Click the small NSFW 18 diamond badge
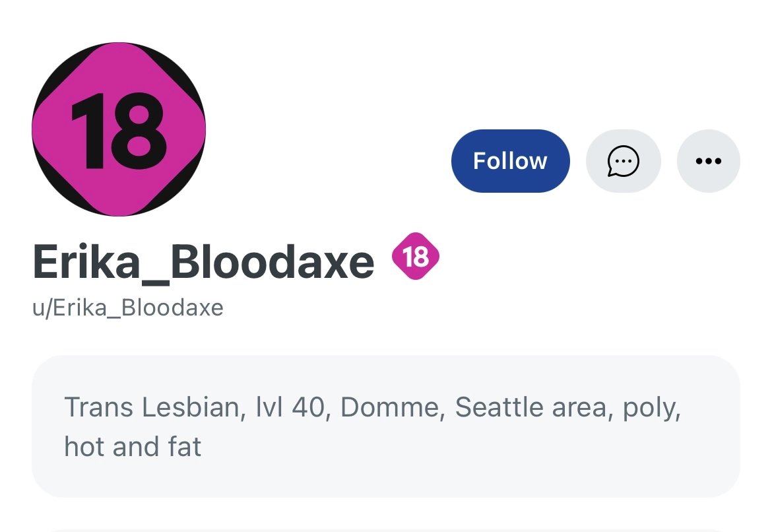 pos(416,256)
